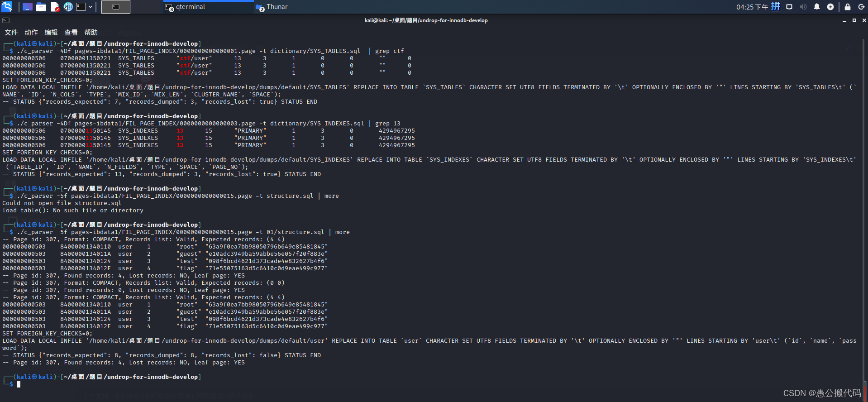The height and width of the screenshot is (402, 868).
Task: Open the Kali dragon applications menu
Action: click(7, 6)
